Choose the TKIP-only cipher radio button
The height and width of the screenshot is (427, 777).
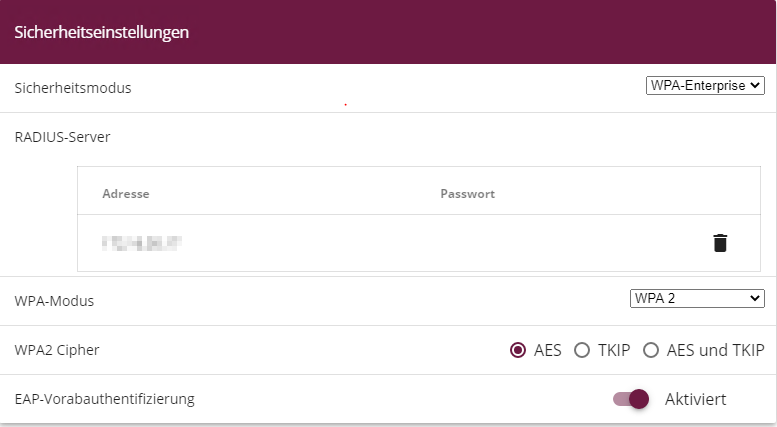point(582,350)
